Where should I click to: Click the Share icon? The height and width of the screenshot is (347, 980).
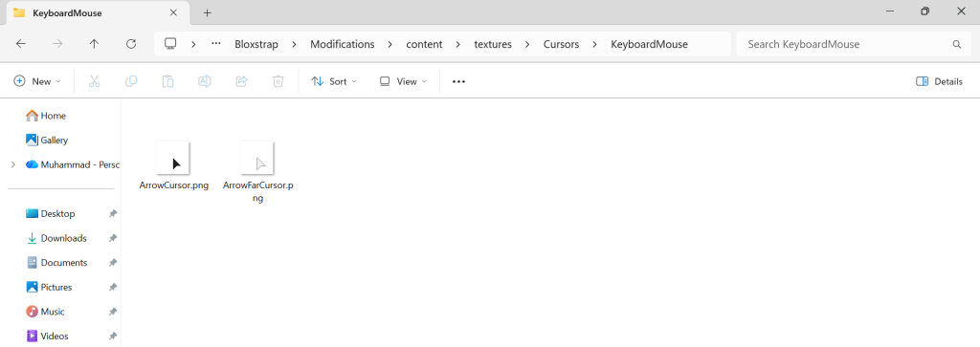tap(241, 81)
